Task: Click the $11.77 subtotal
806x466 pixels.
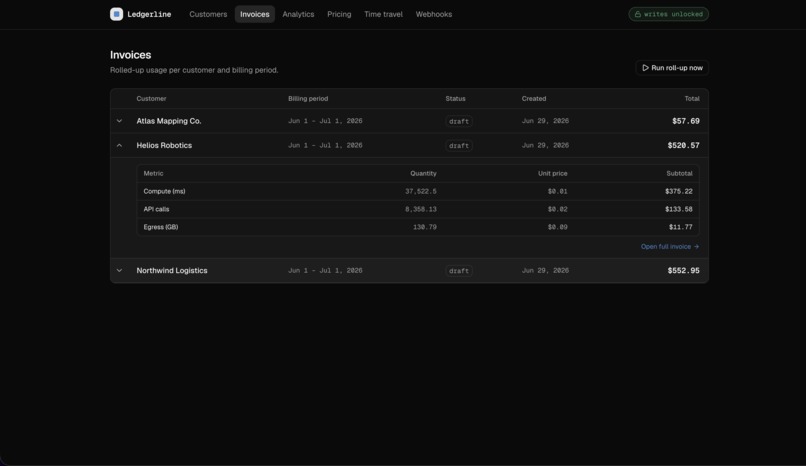Action: pyautogui.click(x=681, y=227)
